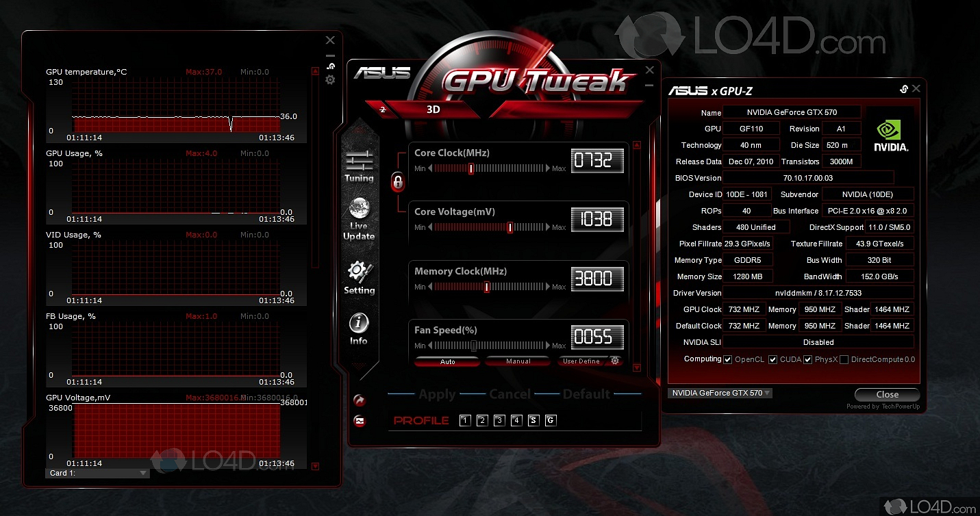This screenshot has width=980, height=516.
Task: Click the tuning list scroll down arrow
Action: click(637, 367)
